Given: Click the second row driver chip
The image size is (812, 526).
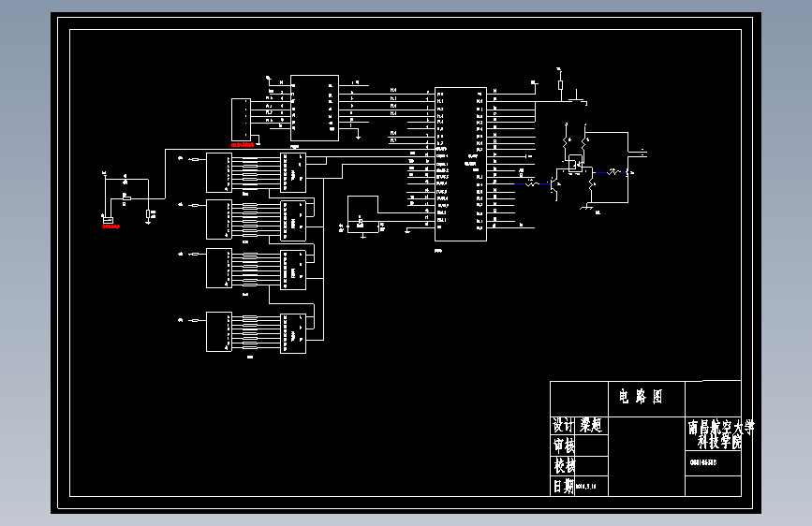Looking at the screenshot, I should (x=293, y=221).
